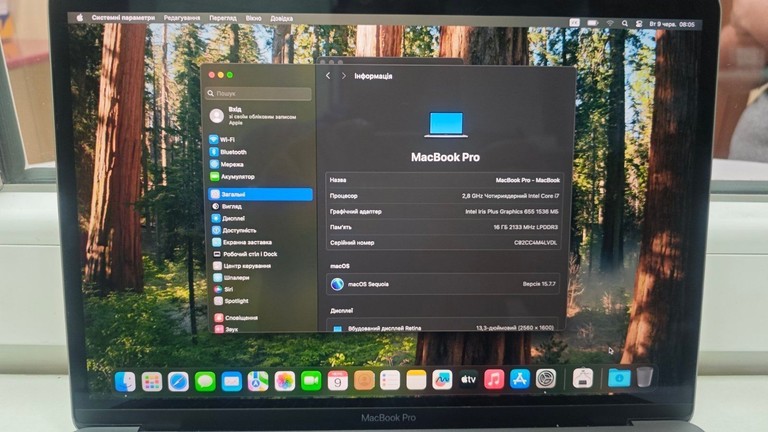Image resolution: width=768 pixels, height=432 pixels.
Task: Launch Freeform from the Dock
Action: pos(442,380)
